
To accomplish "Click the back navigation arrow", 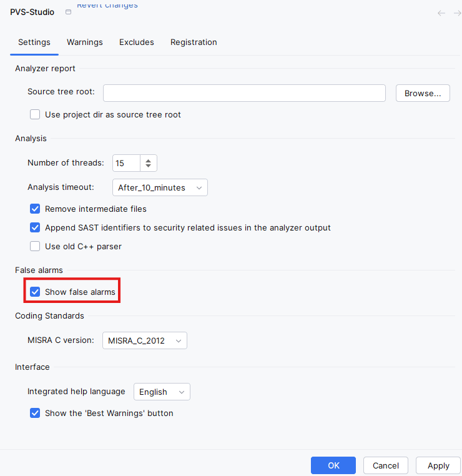I will coord(441,12).
